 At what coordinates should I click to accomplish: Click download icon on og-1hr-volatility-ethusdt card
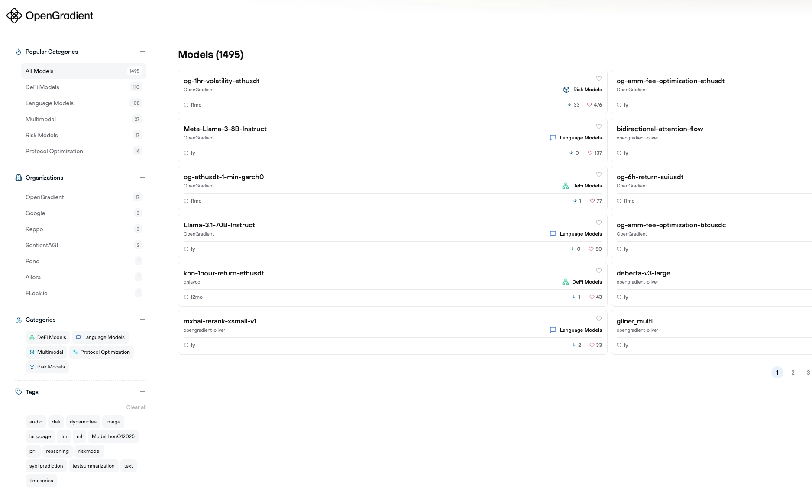569,105
